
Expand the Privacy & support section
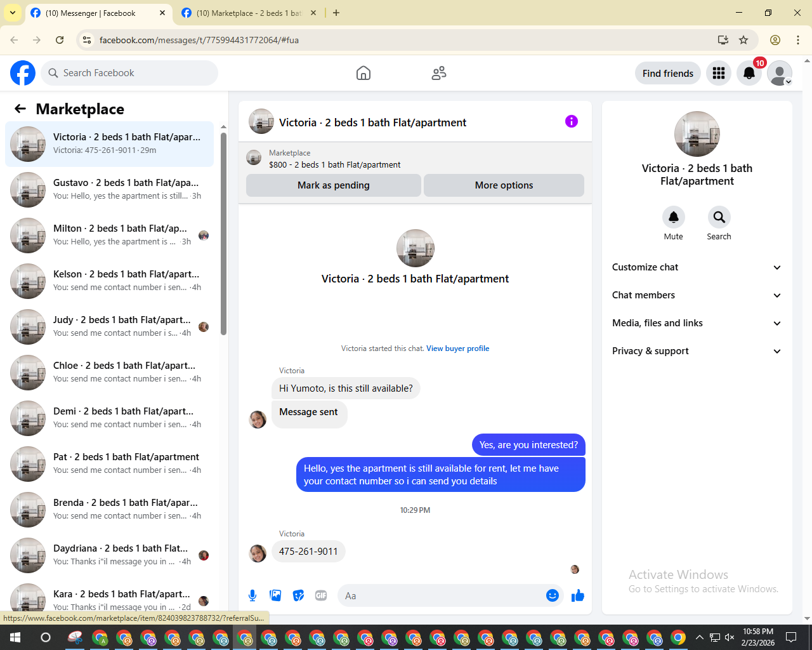tap(697, 351)
